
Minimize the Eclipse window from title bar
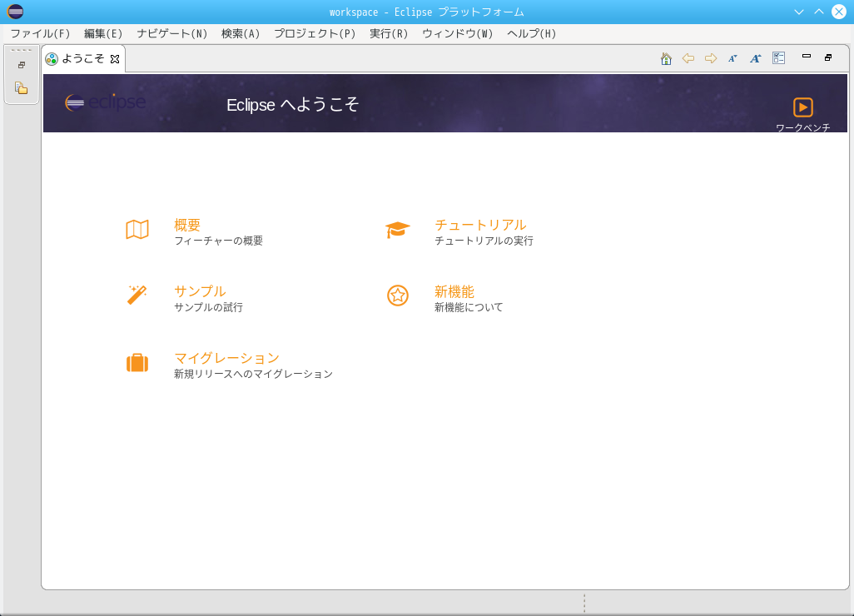tap(799, 12)
